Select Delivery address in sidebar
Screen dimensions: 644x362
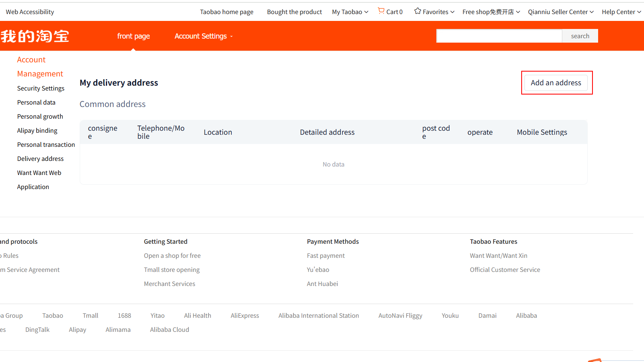[40, 159]
